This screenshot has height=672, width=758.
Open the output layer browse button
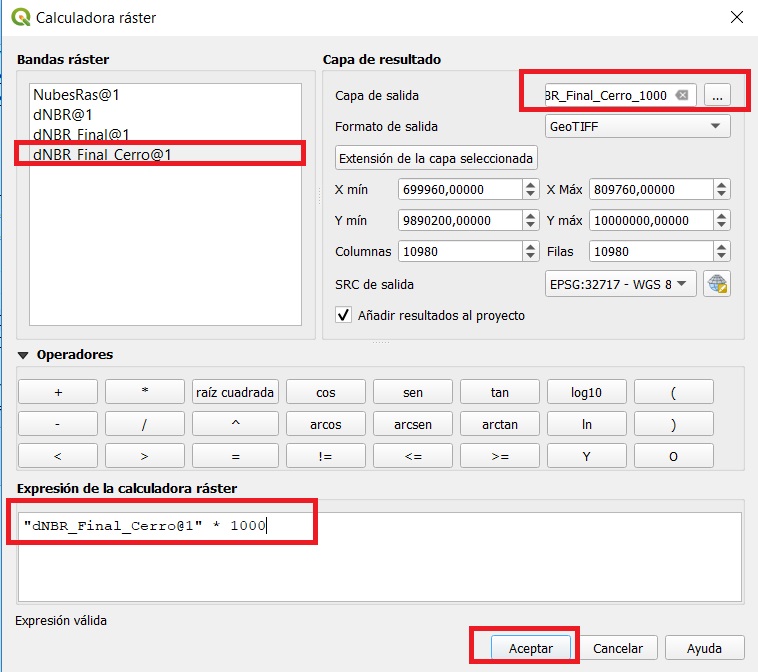click(716, 95)
